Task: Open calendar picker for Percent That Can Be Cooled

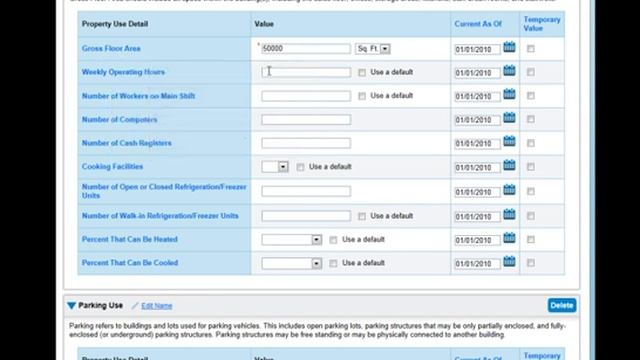Action: [509, 262]
